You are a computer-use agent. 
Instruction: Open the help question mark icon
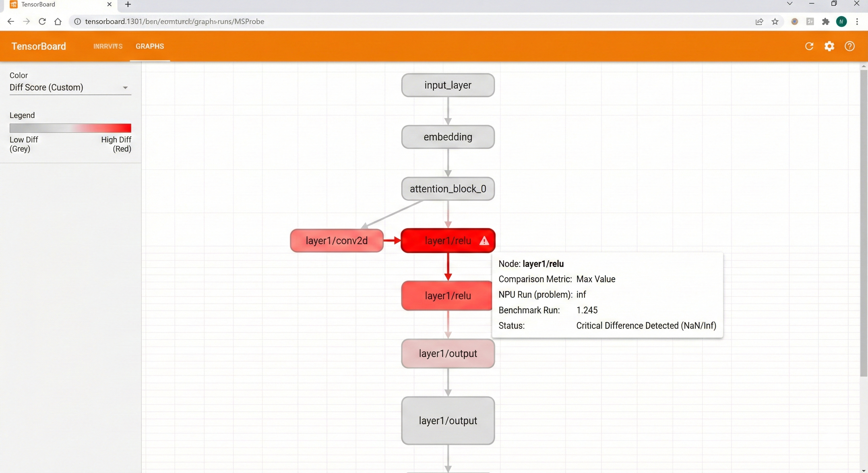(849, 46)
